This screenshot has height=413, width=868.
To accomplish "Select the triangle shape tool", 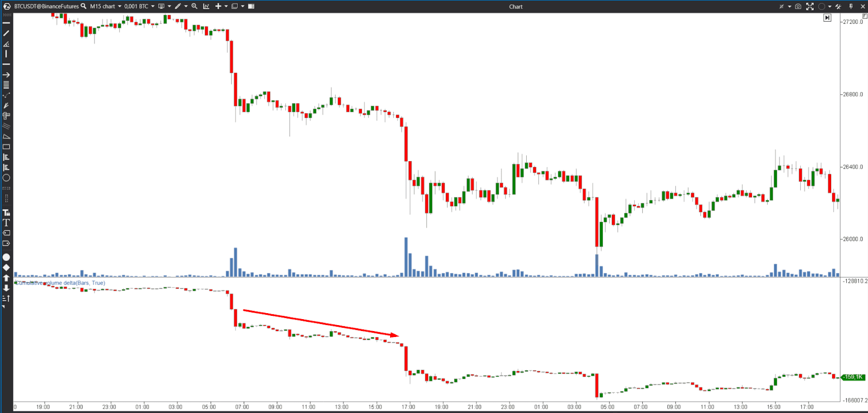I will (7, 136).
